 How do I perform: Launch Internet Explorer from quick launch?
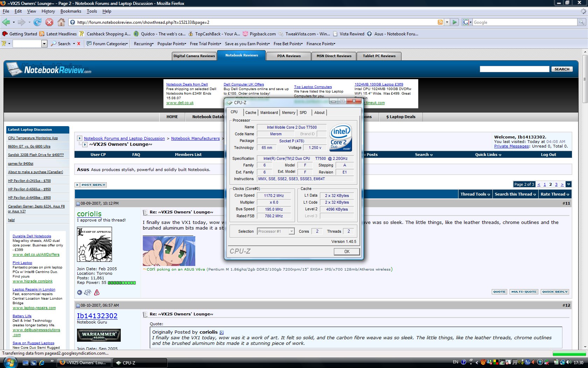pyautogui.click(x=42, y=363)
